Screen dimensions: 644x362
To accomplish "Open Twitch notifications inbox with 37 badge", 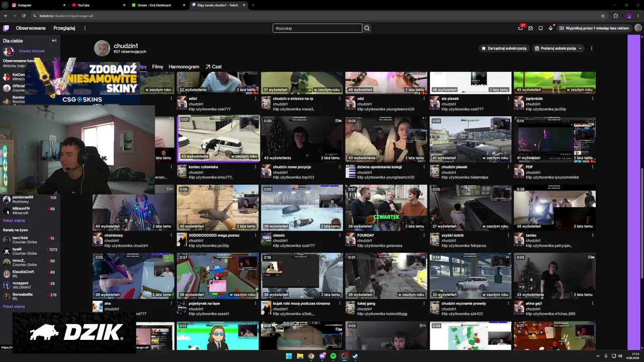I will pos(521,28).
